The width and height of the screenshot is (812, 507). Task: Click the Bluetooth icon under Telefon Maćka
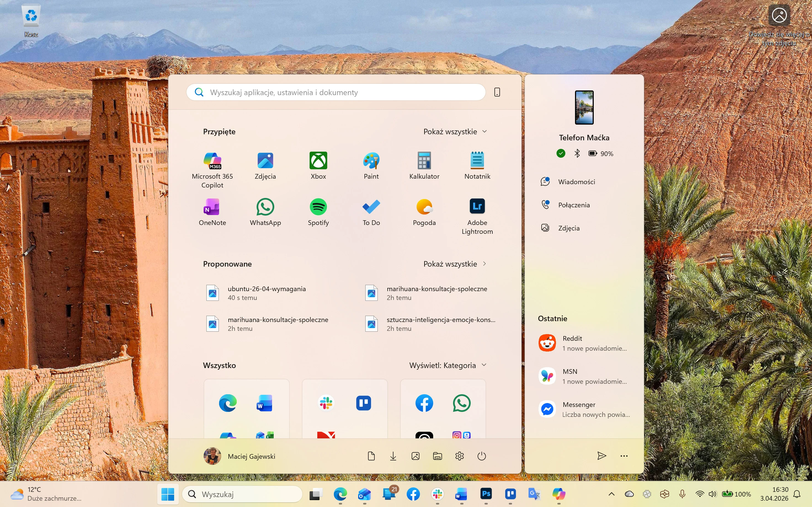(577, 154)
